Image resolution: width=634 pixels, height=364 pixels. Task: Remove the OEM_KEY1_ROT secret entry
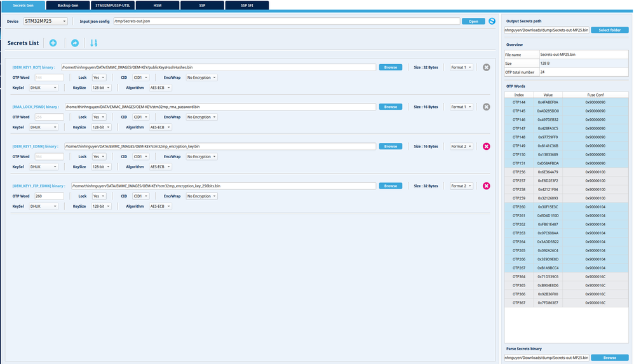(487, 67)
